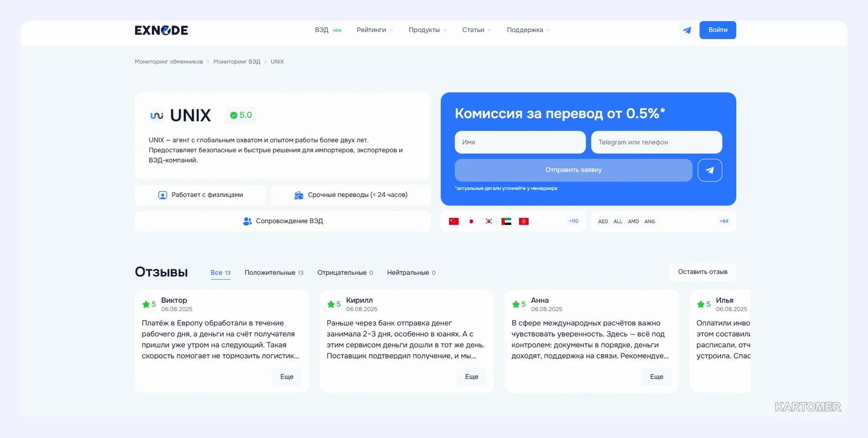Show more countries with +110
The image size is (868, 438).
pyautogui.click(x=574, y=221)
